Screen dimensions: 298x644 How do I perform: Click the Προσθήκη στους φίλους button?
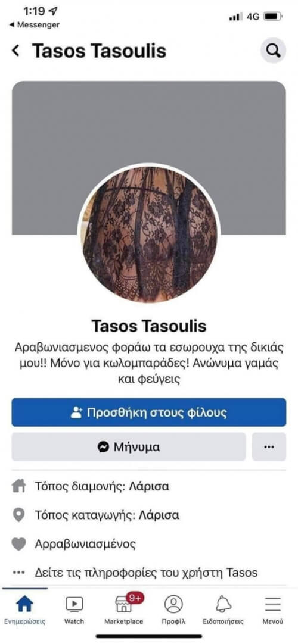pyautogui.click(x=149, y=412)
